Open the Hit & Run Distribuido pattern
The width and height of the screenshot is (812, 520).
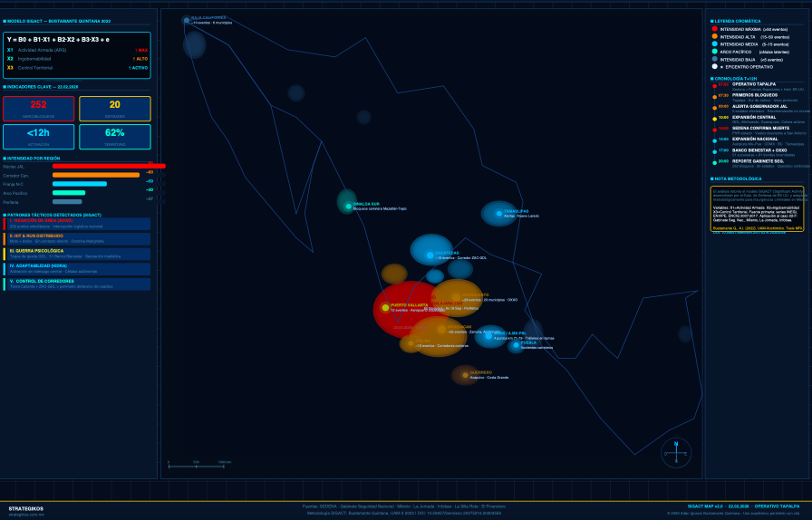77,239
